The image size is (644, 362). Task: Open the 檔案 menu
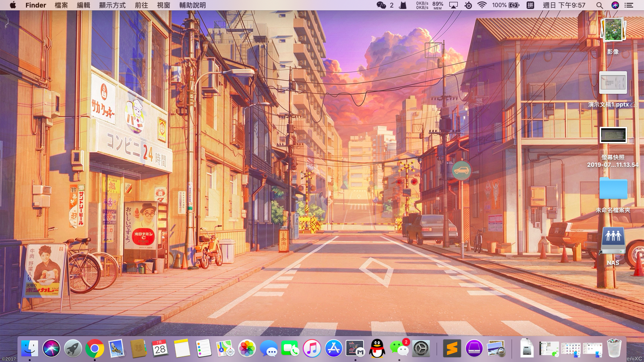61,5
